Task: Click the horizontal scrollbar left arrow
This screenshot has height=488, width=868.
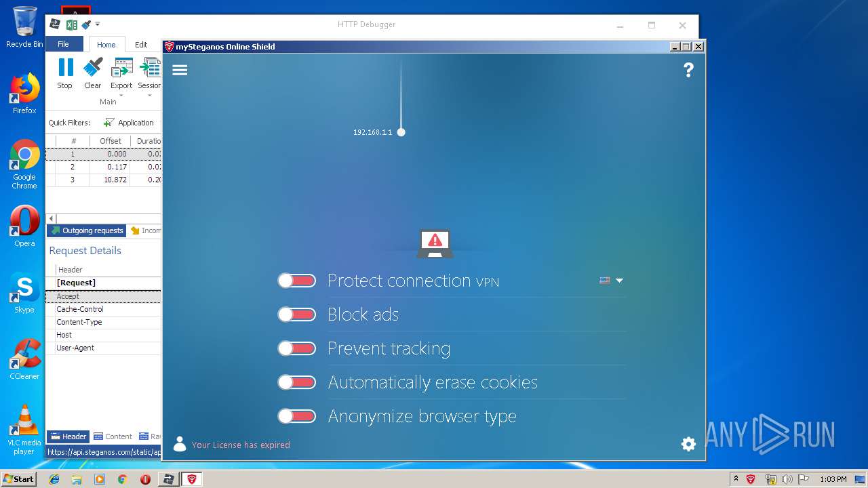Action: [51, 218]
